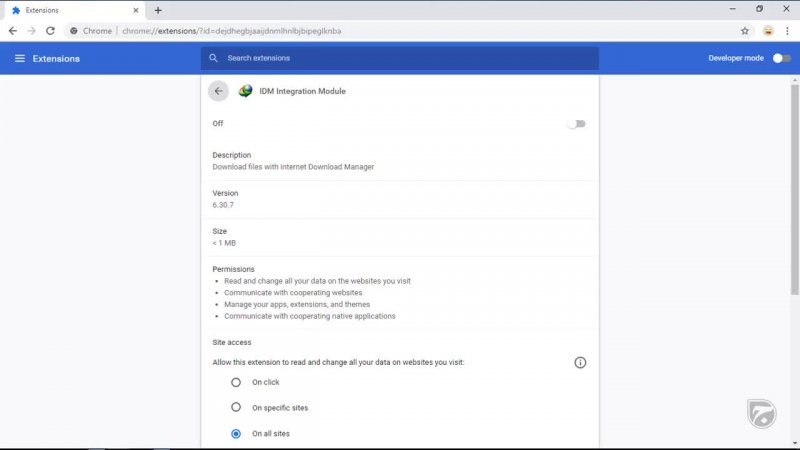Viewport: 800px width, 450px height.
Task: Click the search magnifier icon
Action: coord(214,59)
